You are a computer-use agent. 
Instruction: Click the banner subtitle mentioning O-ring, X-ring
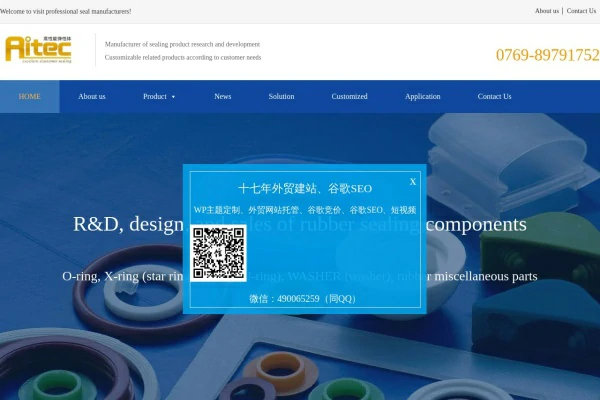pos(300,276)
